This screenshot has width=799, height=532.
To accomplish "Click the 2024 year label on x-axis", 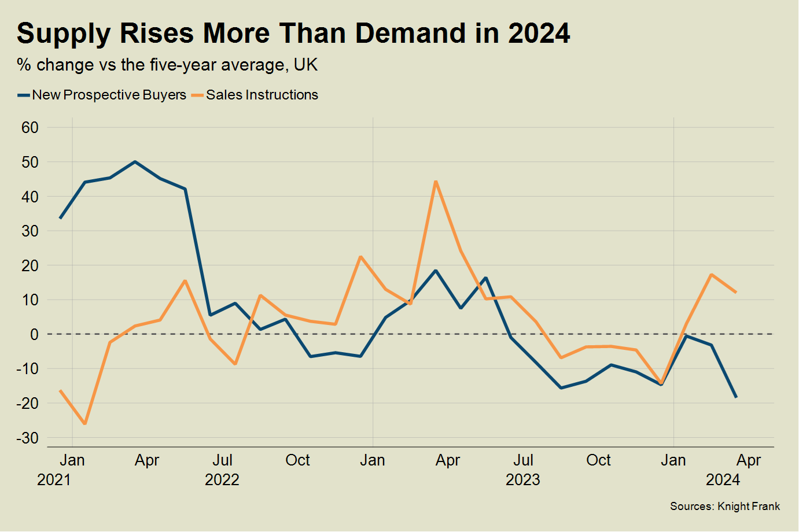I will (x=723, y=480).
